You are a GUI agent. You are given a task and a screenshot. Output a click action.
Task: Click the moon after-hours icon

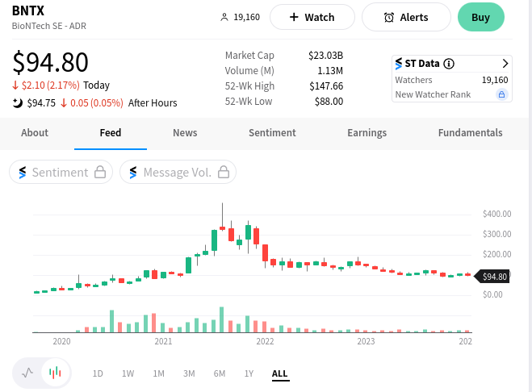[18, 102]
